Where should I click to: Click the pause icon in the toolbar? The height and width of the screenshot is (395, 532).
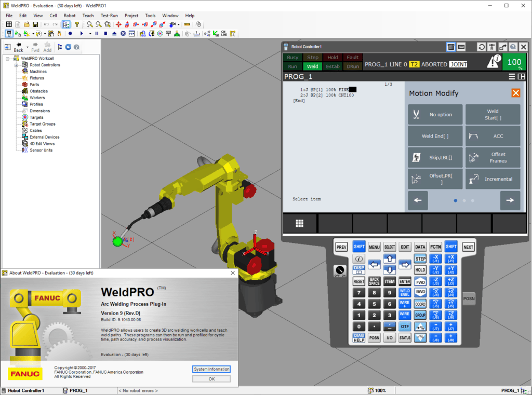pos(97,33)
